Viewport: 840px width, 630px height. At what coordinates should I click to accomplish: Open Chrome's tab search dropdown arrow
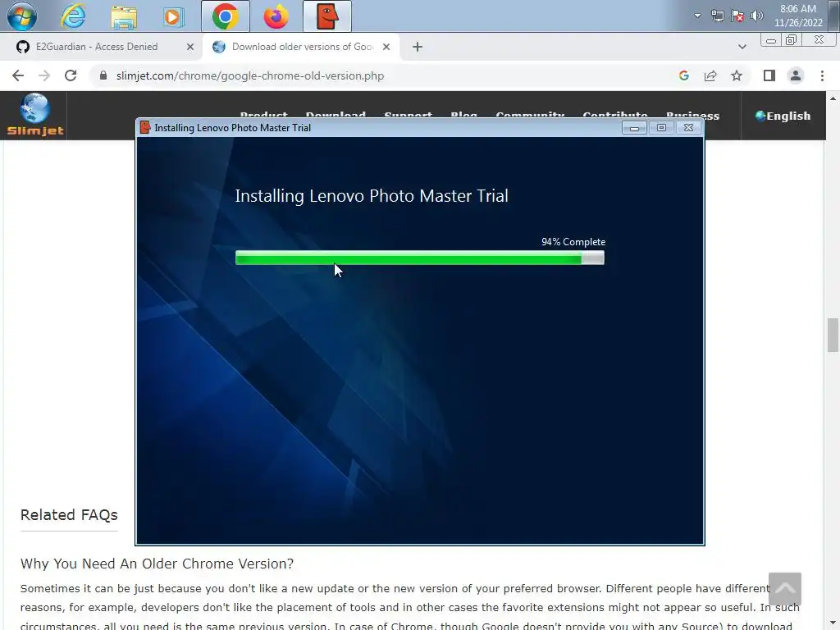pos(742,47)
